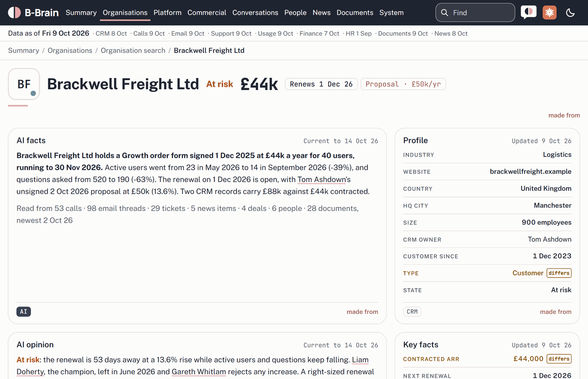The image size is (588, 379).
Task: Open the Conversations nav item
Action: (255, 12)
